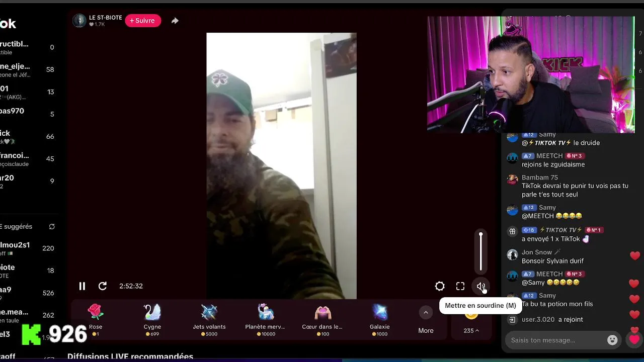644x362 pixels.
Task: Expand the 235 coin balance
Action: [471, 330]
